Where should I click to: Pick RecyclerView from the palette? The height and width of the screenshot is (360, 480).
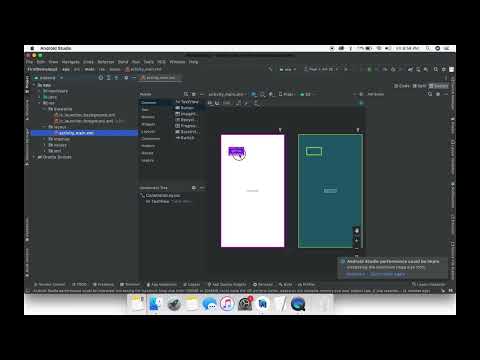click(186, 120)
